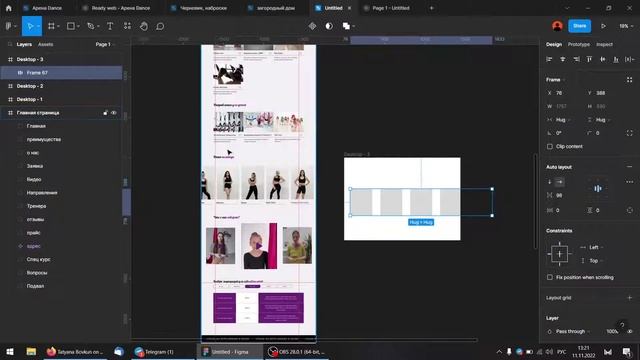Open the Resources tool

[x=127, y=26]
